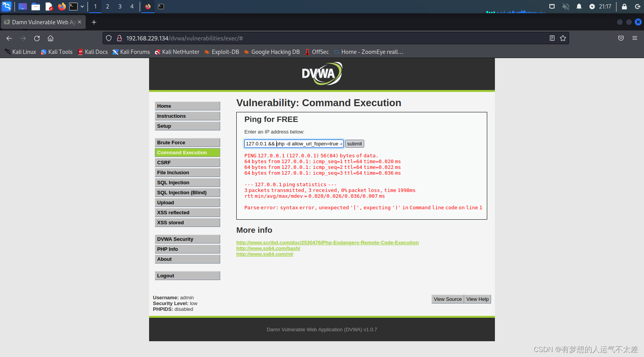Screen dimensions: 644x357
Task: Open the ss64.com/bash link
Action: [x=268, y=249]
